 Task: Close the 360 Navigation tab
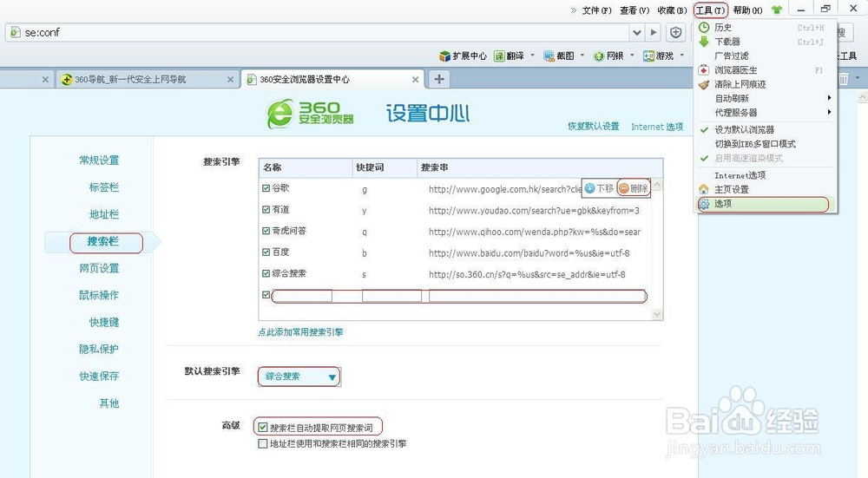[x=230, y=80]
